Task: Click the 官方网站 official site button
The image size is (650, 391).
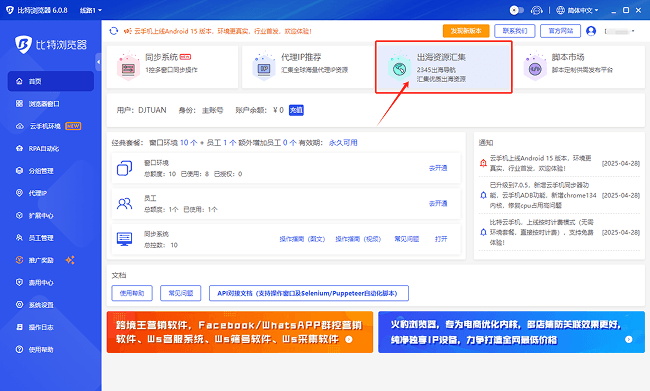Action: [560, 31]
